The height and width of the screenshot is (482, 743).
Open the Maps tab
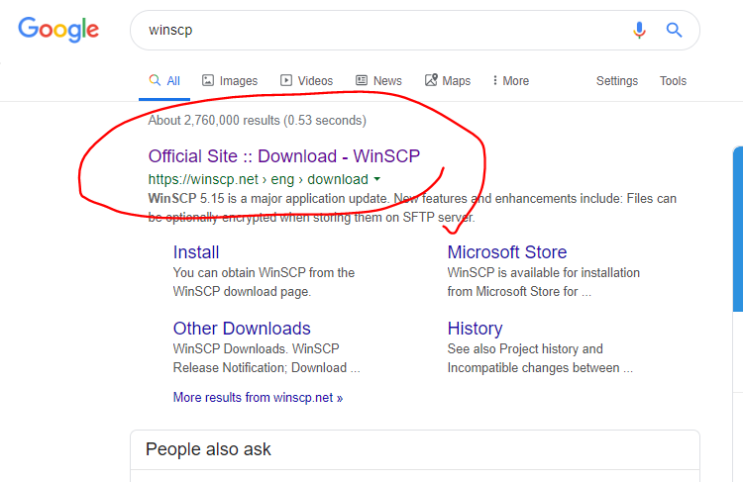tap(447, 81)
